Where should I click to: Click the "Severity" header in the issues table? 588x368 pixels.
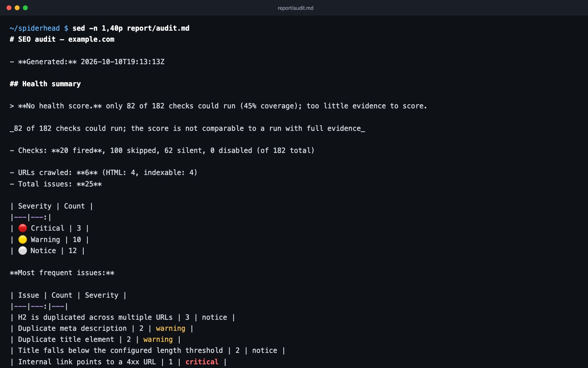102,295
